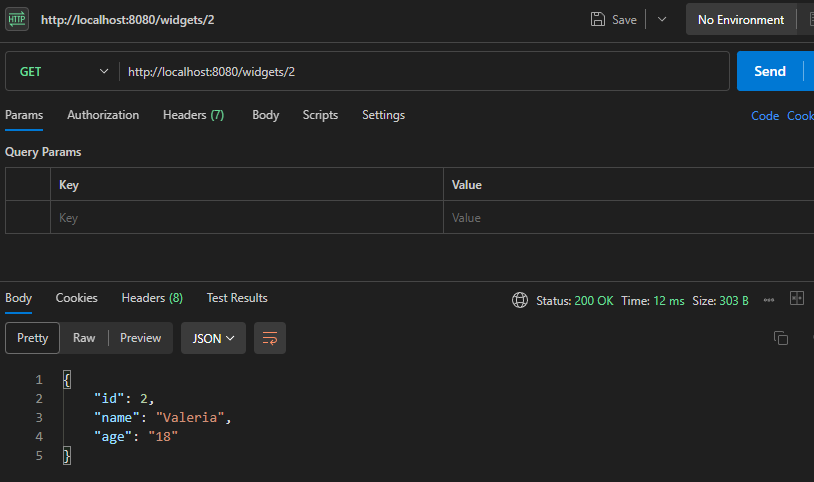This screenshot has height=482, width=814.
Task: Open the request Headers (7) tab
Action: coord(193,115)
